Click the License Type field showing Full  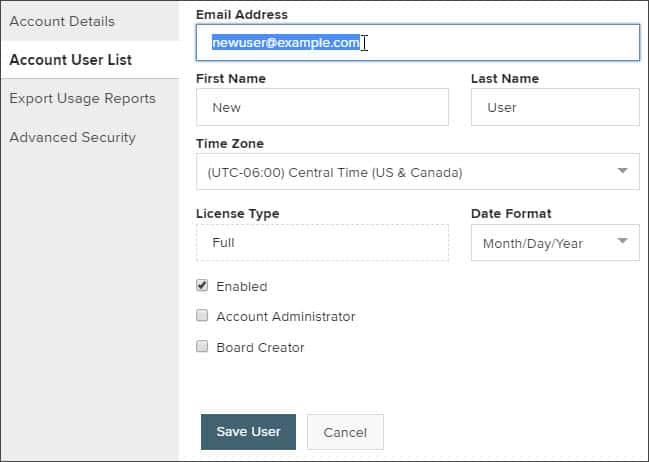pyautogui.click(x=322, y=243)
